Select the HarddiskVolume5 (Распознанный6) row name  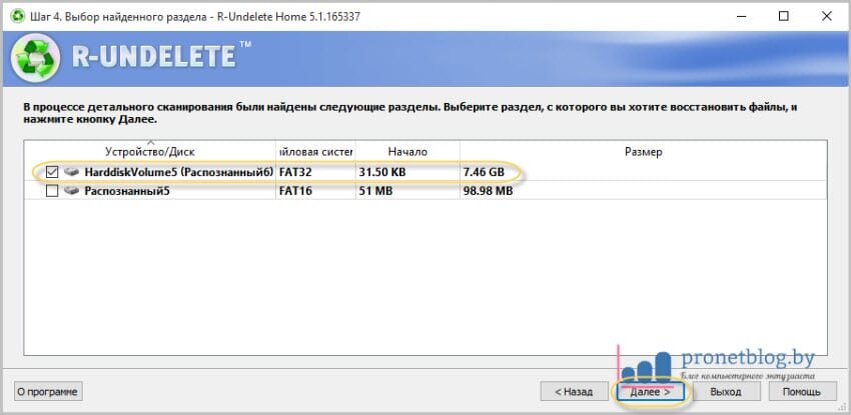click(178, 173)
